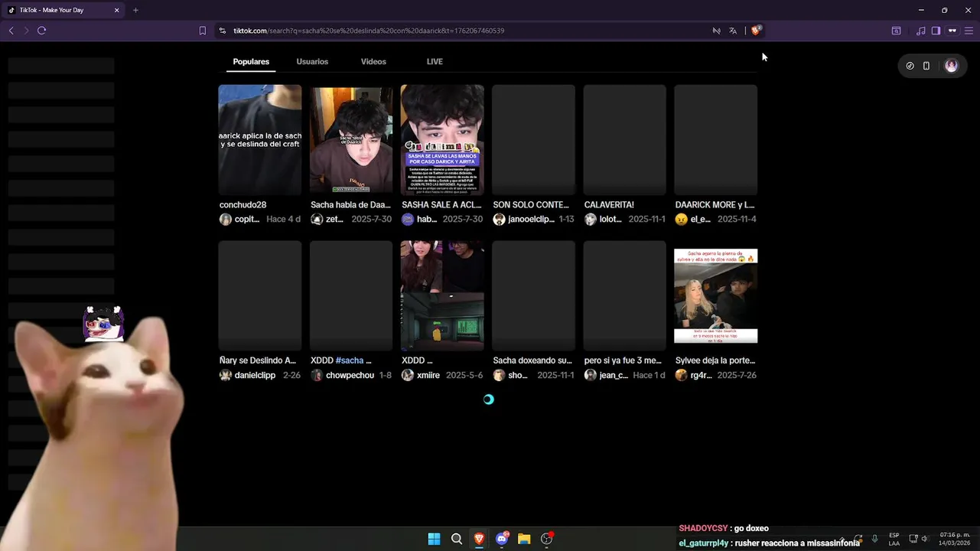Open Discord from the taskbar

[x=502, y=539]
